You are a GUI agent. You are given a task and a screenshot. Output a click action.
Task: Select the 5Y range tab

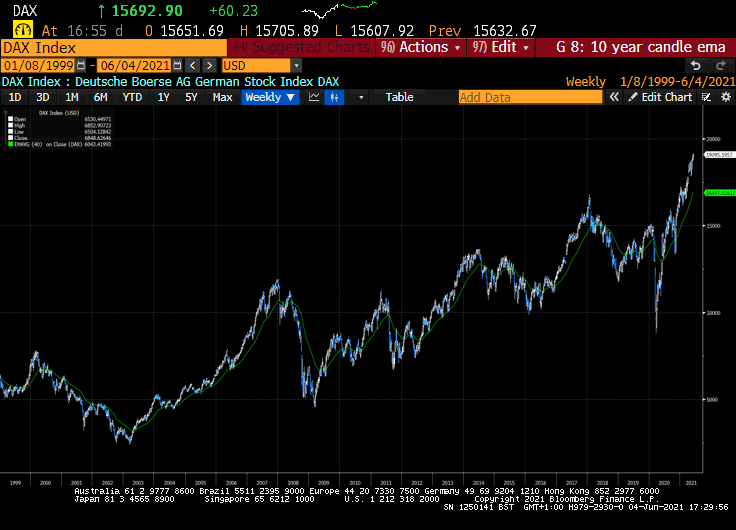[x=191, y=97]
